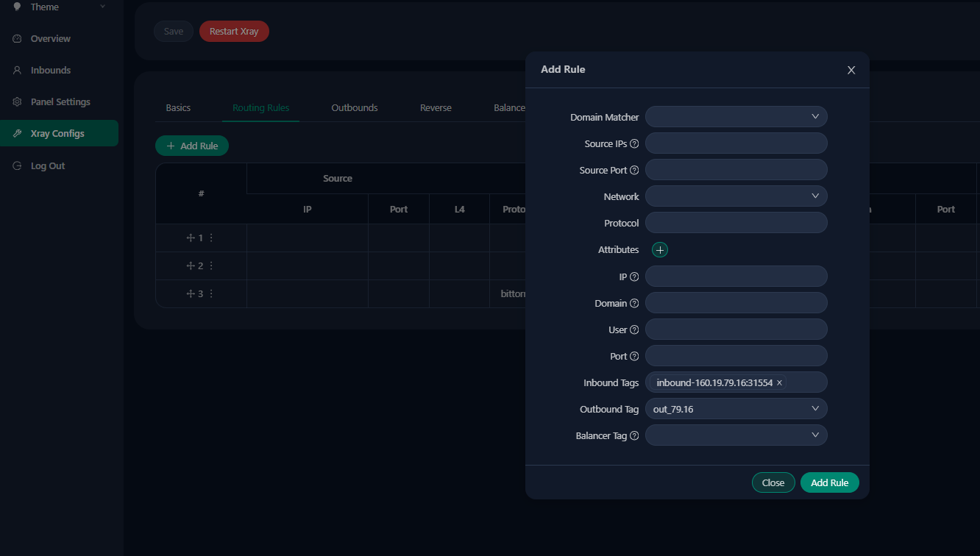Grab the drag handle of rule 3
This screenshot has height=556, width=980.
(191, 294)
